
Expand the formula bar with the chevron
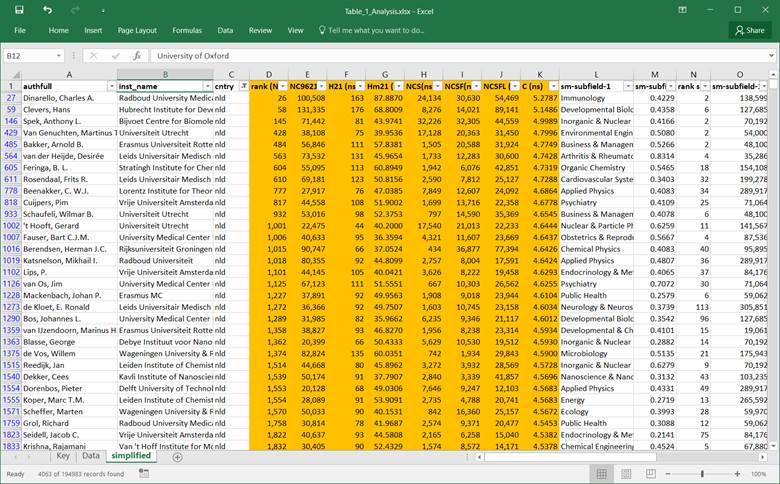(x=772, y=56)
